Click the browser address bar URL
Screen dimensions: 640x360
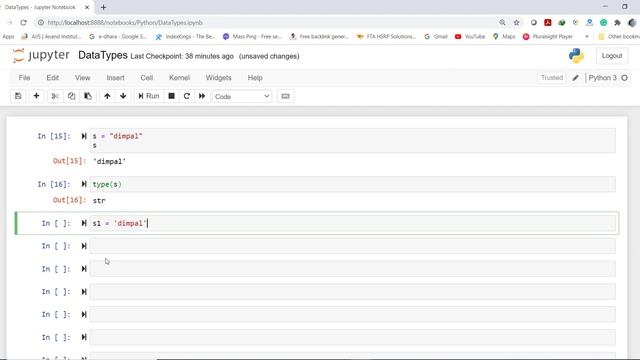click(x=125, y=23)
